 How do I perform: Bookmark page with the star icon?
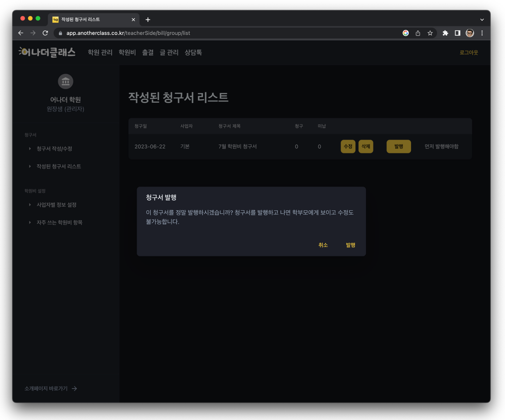click(x=430, y=33)
